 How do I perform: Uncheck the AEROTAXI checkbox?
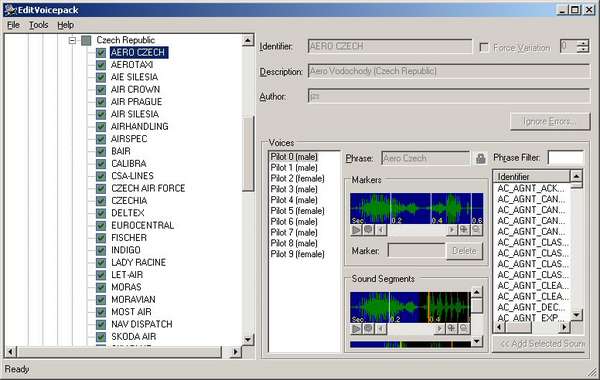(101, 65)
